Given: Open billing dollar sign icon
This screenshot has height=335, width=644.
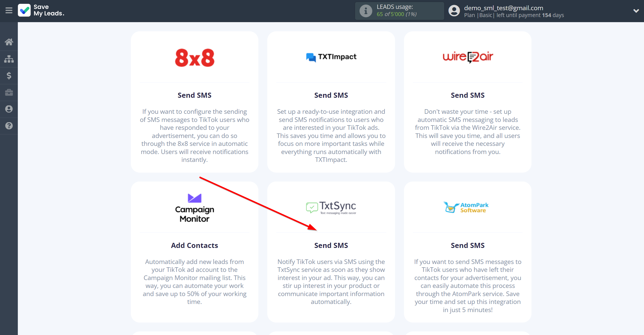Looking at the screenshot, I should coord(9,76).
